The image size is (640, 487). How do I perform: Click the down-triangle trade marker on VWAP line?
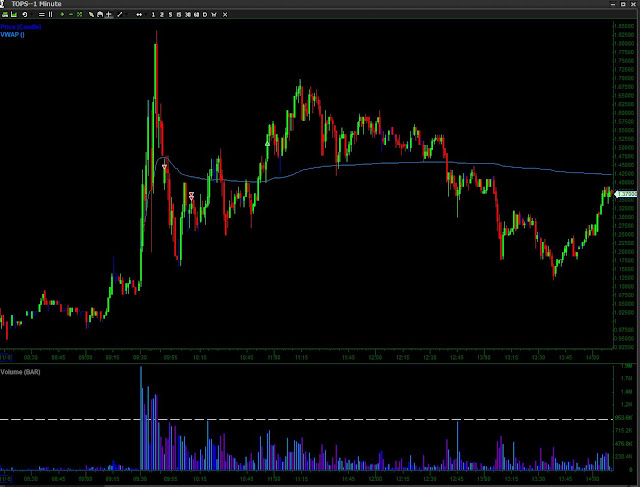pos(164,167)
